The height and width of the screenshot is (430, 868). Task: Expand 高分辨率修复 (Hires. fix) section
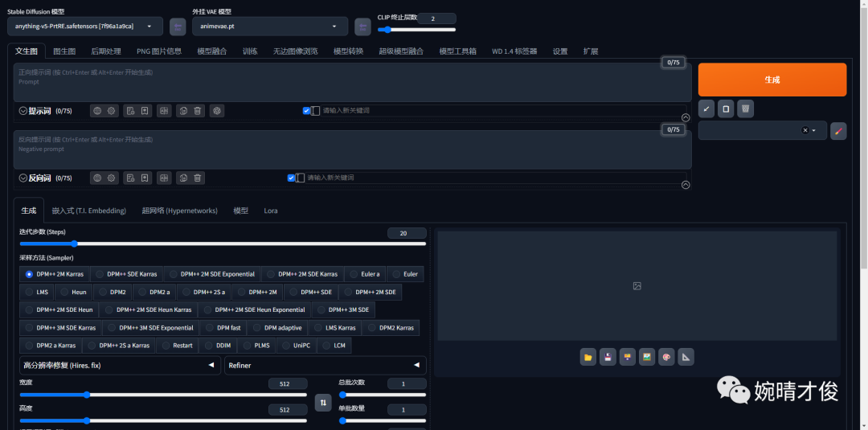pyautogui.click(x=120, y=365)
